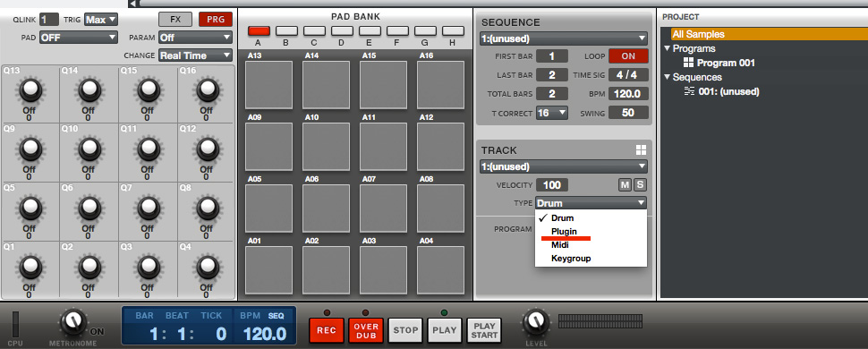Select pad bank D
Screen dimensions: 868x349
coord(342,31)
